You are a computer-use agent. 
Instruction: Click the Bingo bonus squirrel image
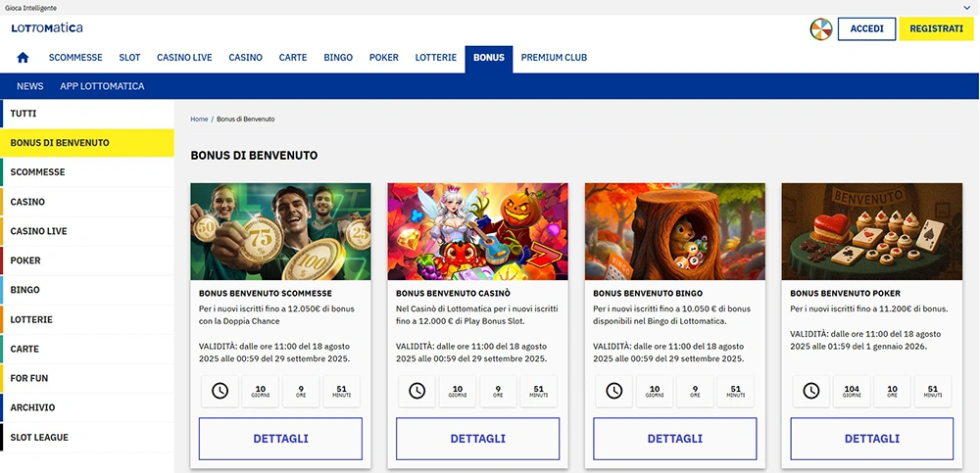tap(675, 231)
